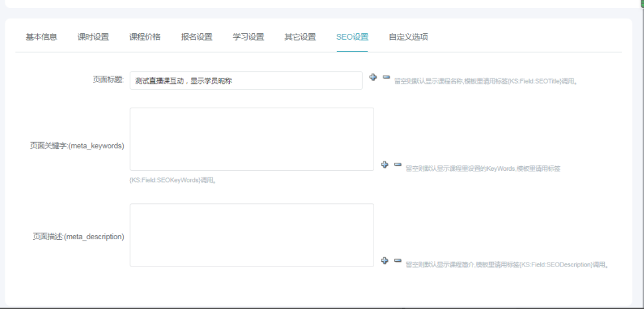Click the minus icon next to meta_keywords textarea
Screen dimensions: 644x309
397,165
